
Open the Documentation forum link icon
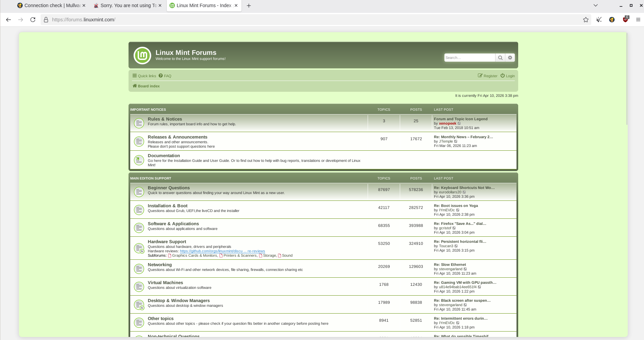click(x=139, y=160)
